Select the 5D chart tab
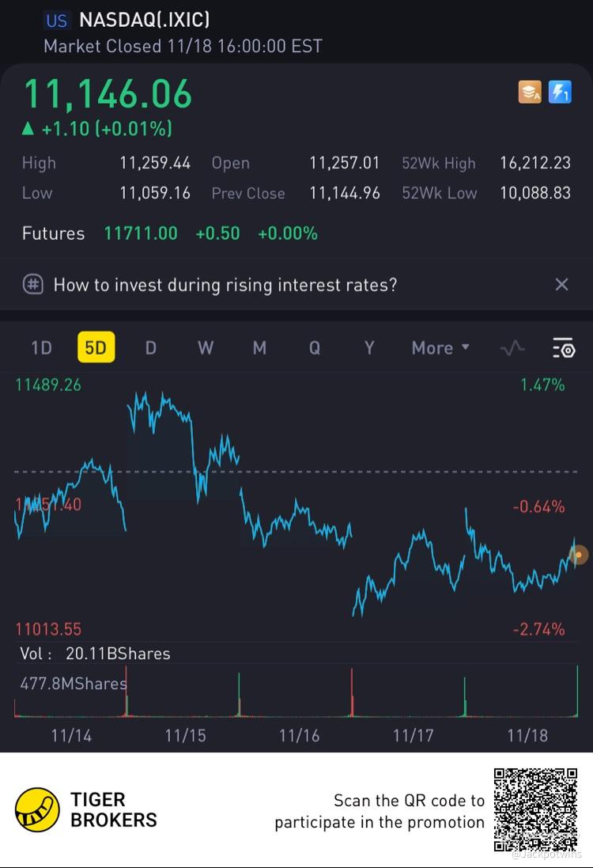This screenshot has height=868, width=593. (96, 348)
